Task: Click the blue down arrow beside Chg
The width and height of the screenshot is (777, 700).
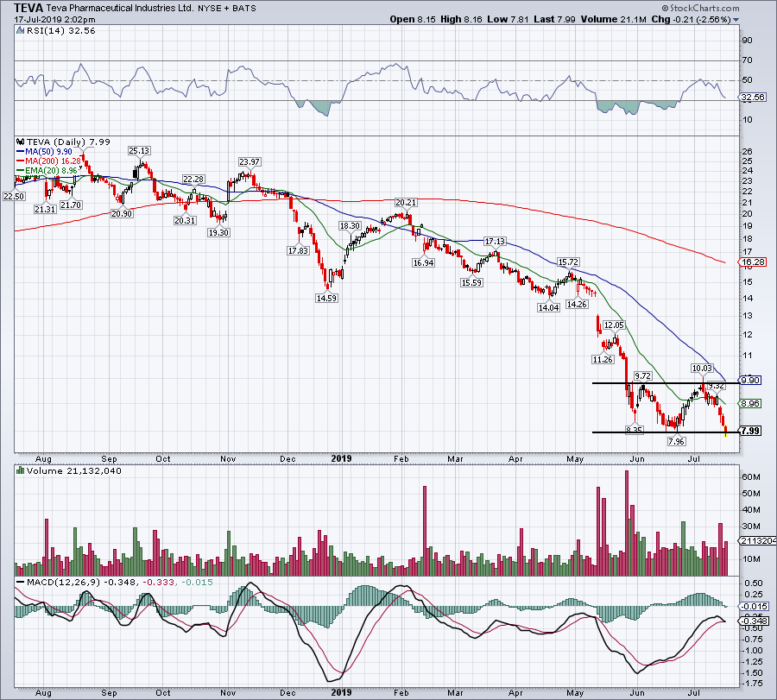Action: coord(736,20)
